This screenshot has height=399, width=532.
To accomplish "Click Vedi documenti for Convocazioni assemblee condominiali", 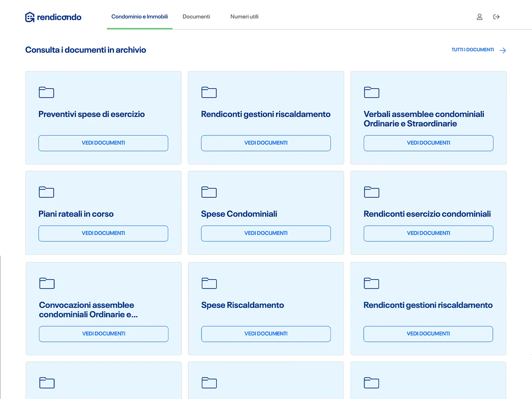I will point(104,334).
